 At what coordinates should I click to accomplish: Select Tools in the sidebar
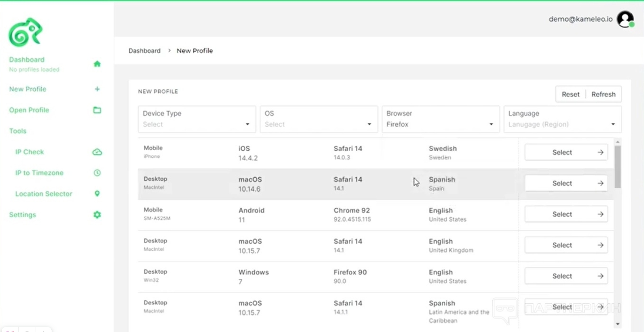tap(17, 131)
